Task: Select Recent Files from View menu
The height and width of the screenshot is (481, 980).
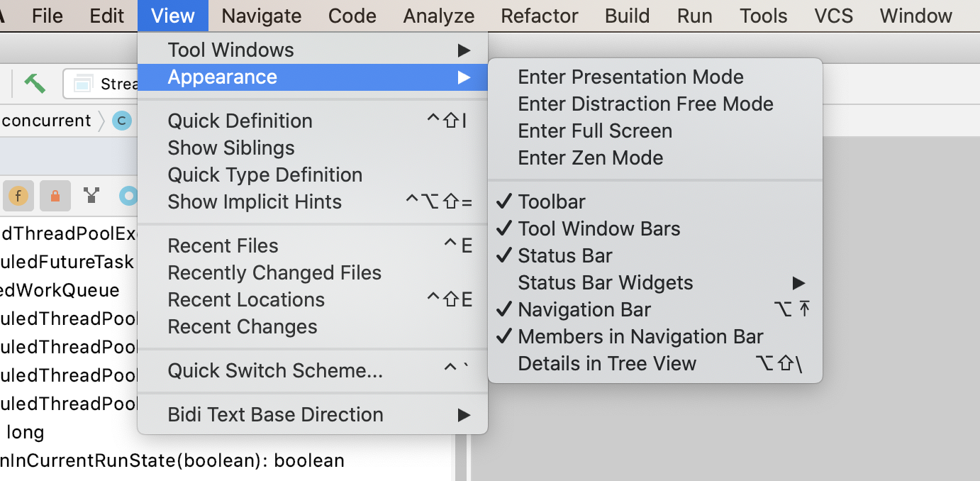Action: tap(223, 246)
